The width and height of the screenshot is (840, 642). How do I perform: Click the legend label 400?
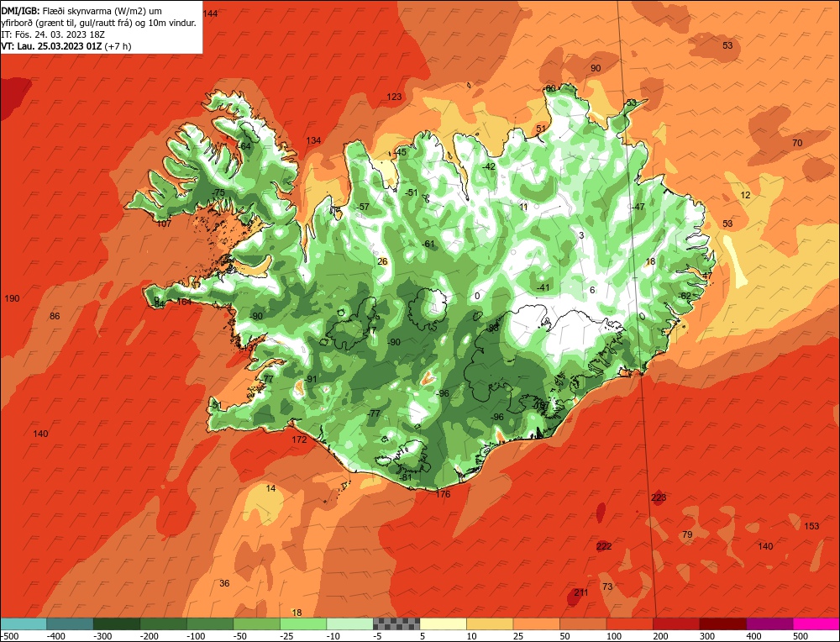pyautogui.click(x=753, y=636)
